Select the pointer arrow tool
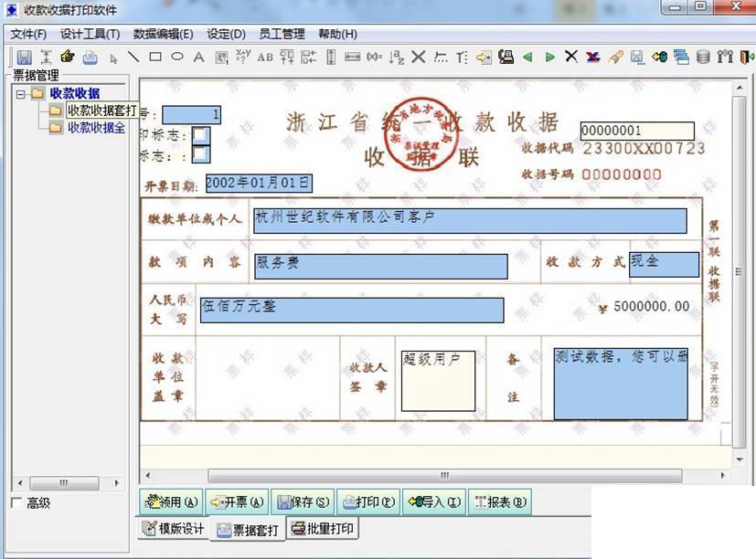 (113, 58)
